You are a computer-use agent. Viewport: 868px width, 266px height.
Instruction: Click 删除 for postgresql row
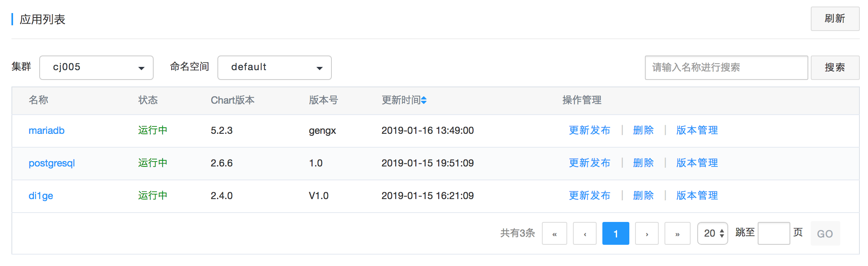644,163
